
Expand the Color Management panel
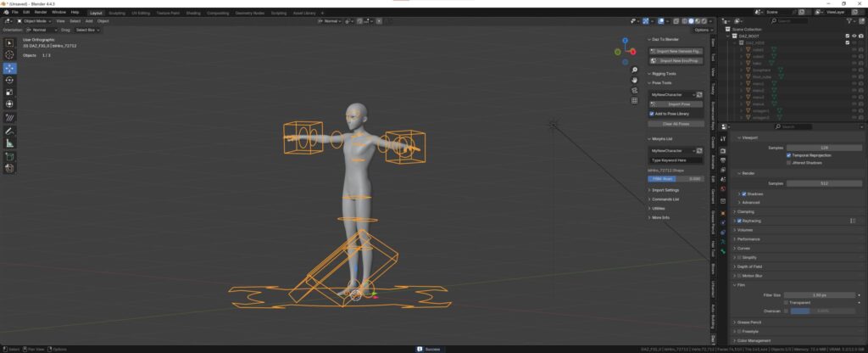coord(754,341)
